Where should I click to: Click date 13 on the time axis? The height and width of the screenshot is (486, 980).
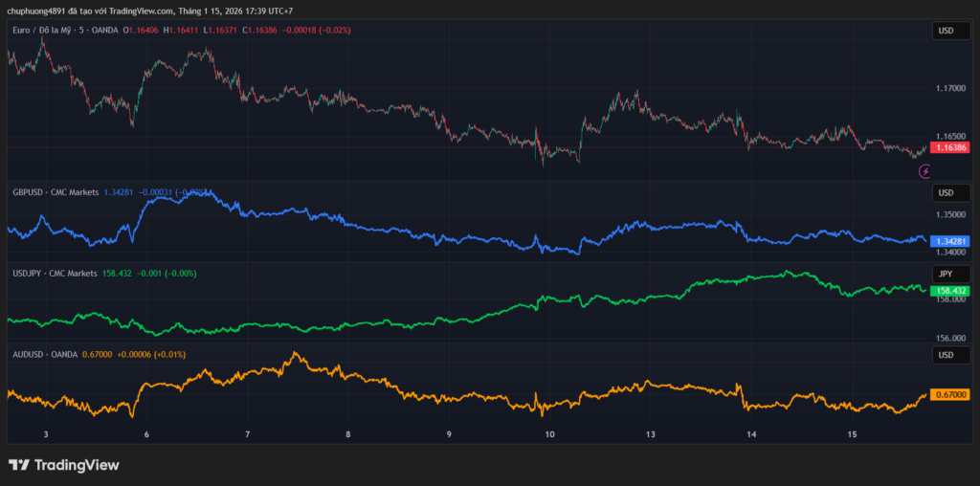pyautogui.click(x=650, y=434)
